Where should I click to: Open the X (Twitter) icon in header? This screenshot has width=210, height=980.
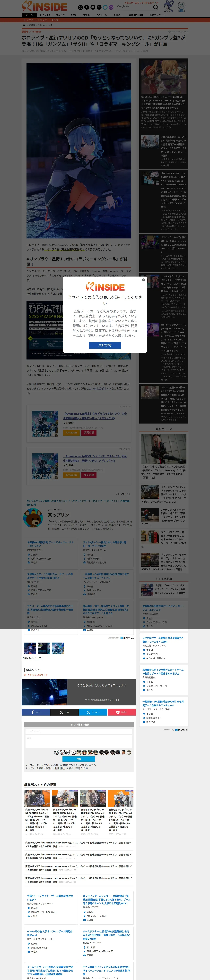[x=80, y=7]
